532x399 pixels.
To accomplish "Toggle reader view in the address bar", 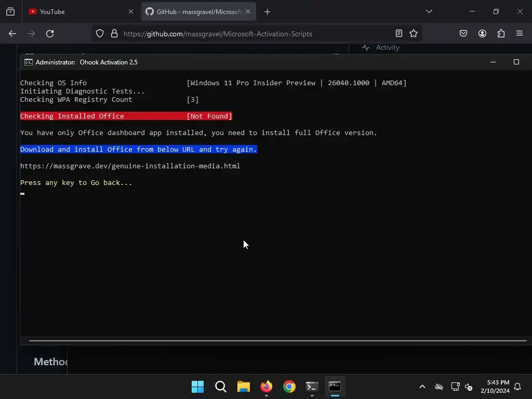I will coord(399,33).
